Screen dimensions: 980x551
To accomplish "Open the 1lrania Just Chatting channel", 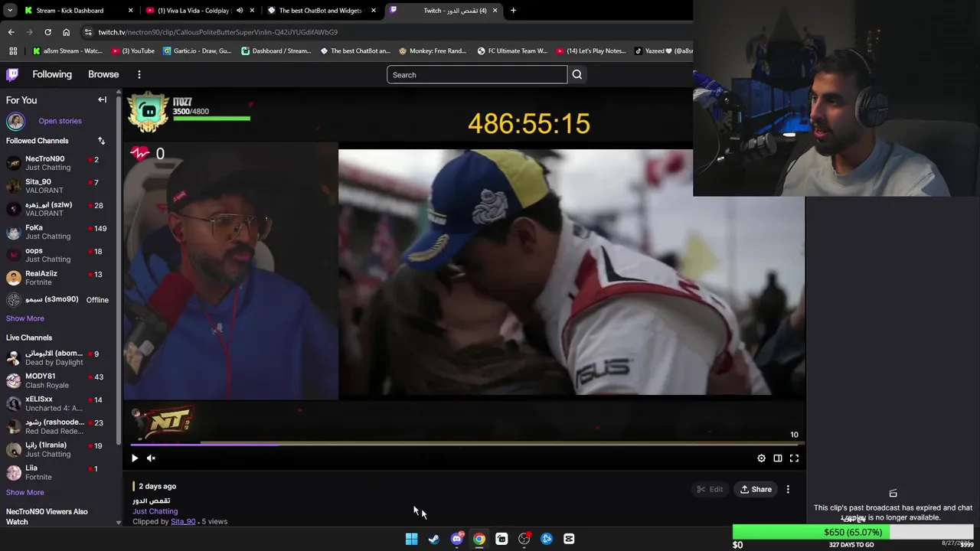I will (x=57, y=449).
